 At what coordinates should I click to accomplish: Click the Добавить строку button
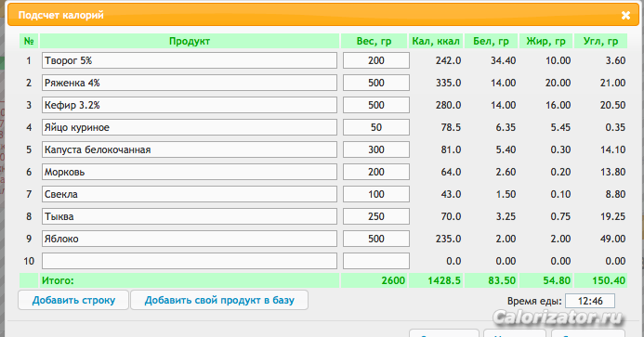pos(73,300)
